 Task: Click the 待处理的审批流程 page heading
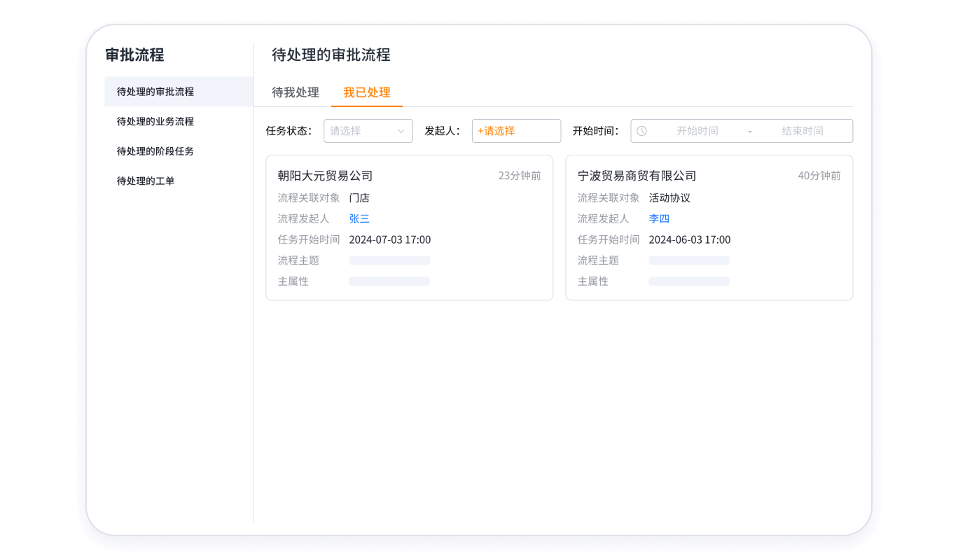click(331, 55)
